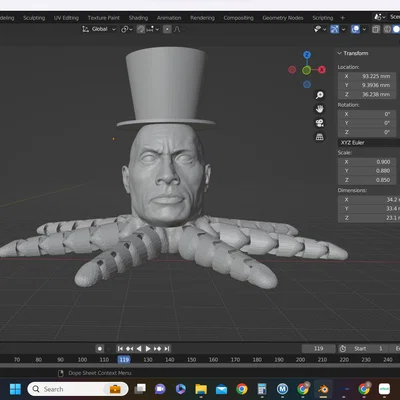The height and width of the screenshot is (400, 400).
Task: Click the hand pan view icon
Action: click(320, 109)
